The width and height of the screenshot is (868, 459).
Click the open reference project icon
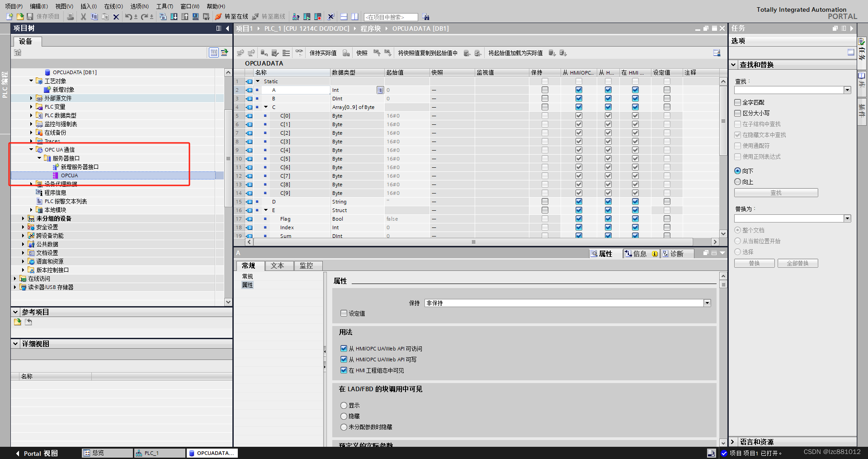(x=18, y=322)
